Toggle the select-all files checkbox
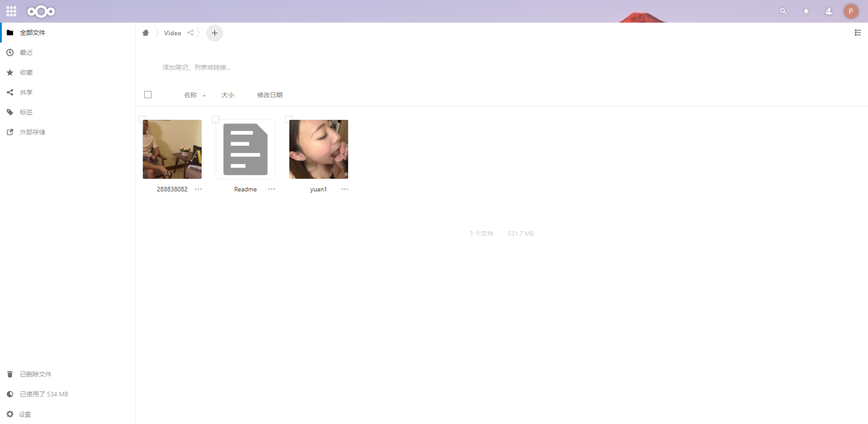The height and width of the screenshot is (424, 868). [148, 95]
